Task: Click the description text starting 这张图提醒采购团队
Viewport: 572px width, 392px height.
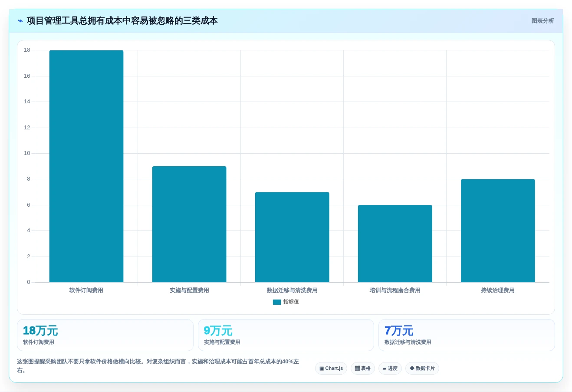Action: pos(158,366)
